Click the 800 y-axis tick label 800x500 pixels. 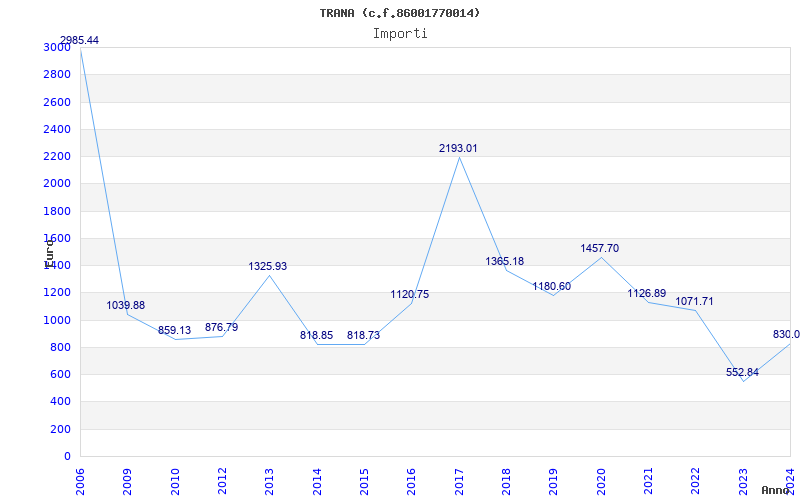(x=60, y=347)
